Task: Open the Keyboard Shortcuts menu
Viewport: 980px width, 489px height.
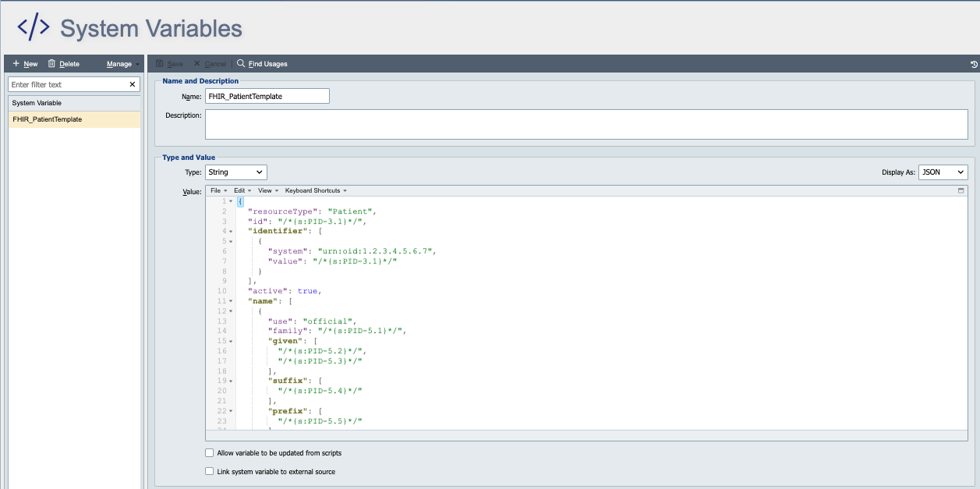Action: tap(316, 190)
